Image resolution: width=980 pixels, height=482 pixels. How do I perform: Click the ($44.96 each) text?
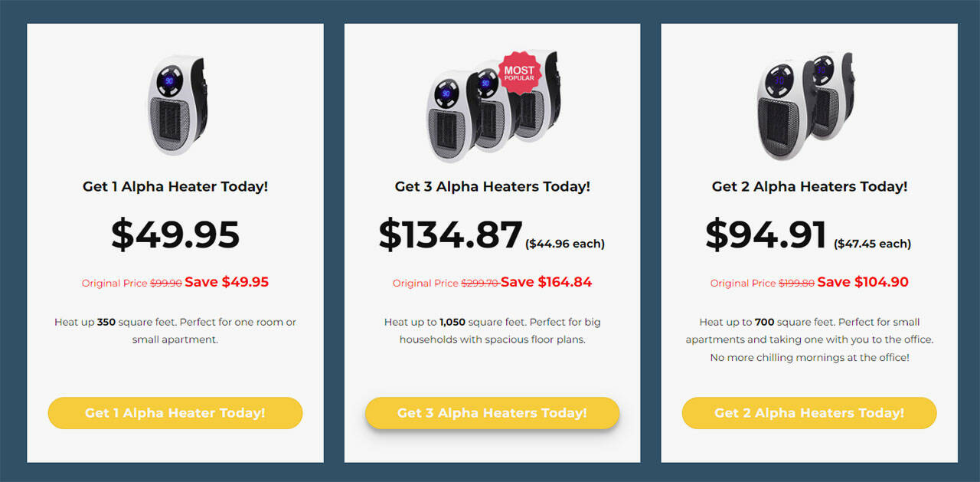(x=565, y=244)
